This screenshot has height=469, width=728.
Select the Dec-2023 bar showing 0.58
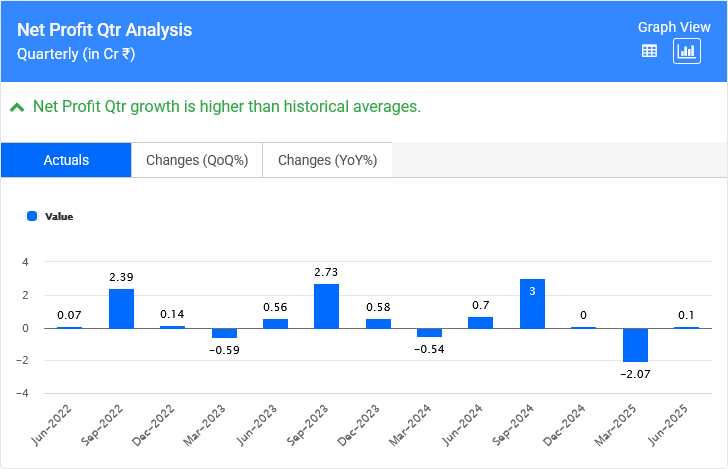pos(378,324)
